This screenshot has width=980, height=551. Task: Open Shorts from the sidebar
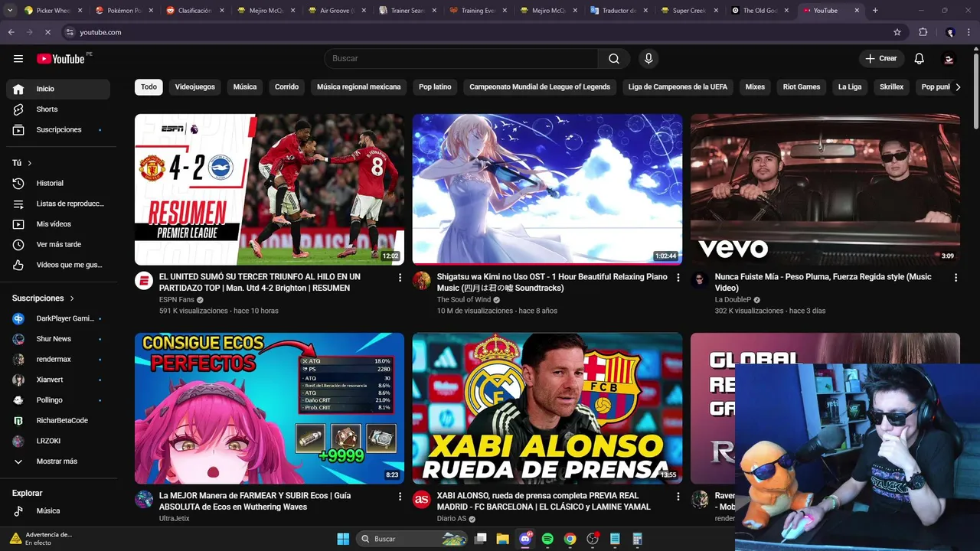click(58, 109)
